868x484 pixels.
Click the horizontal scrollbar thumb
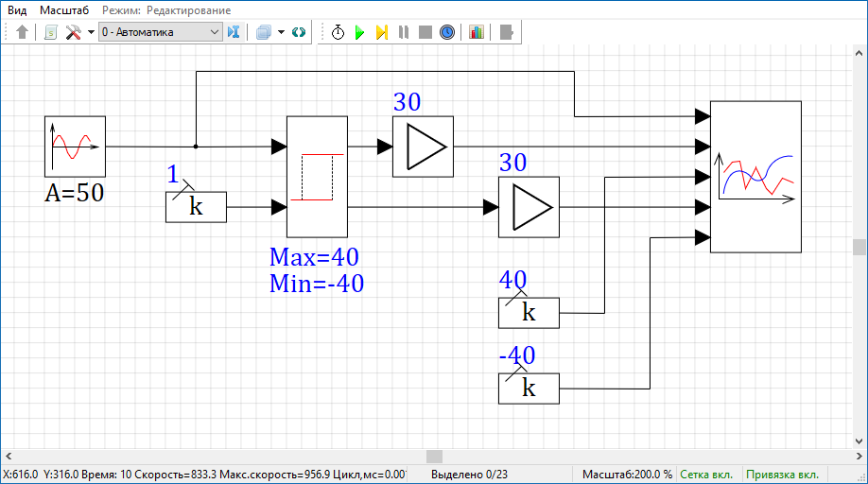pyautogui.click(x=434, y=457)
